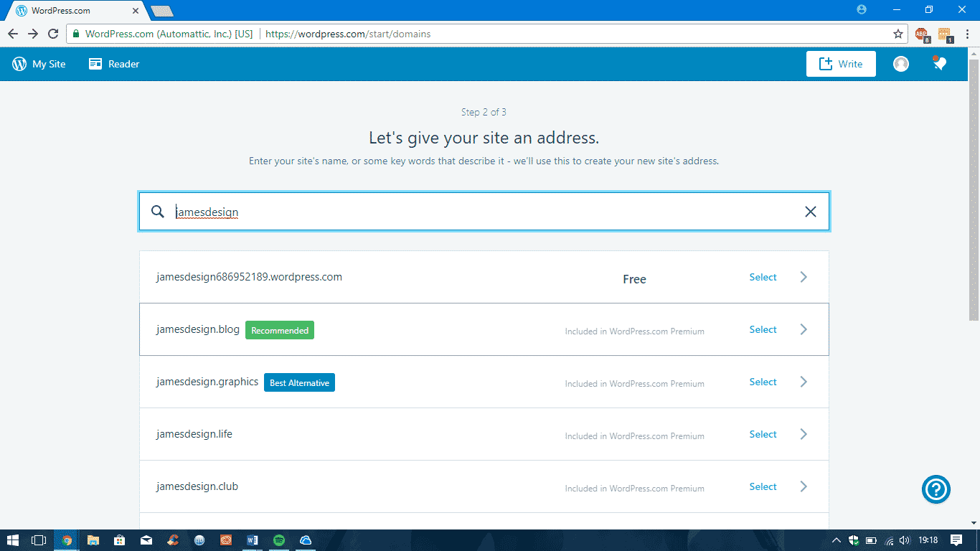Select the jamesdesign.blog domain
980x551 pixels.
(763, 329)
